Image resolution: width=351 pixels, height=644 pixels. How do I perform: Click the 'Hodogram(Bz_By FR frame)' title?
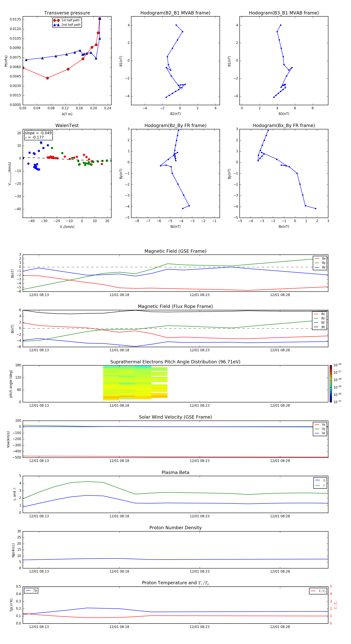[x=175, y=125]
